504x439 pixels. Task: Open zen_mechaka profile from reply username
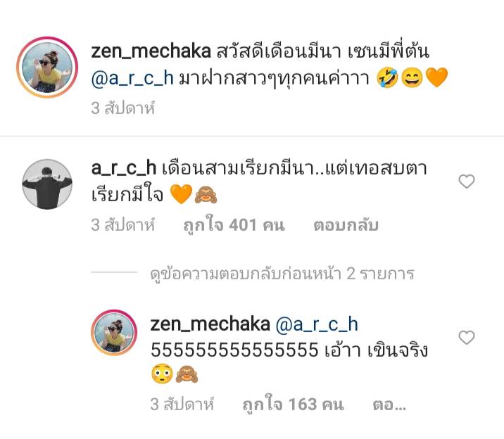pos(210,324)
